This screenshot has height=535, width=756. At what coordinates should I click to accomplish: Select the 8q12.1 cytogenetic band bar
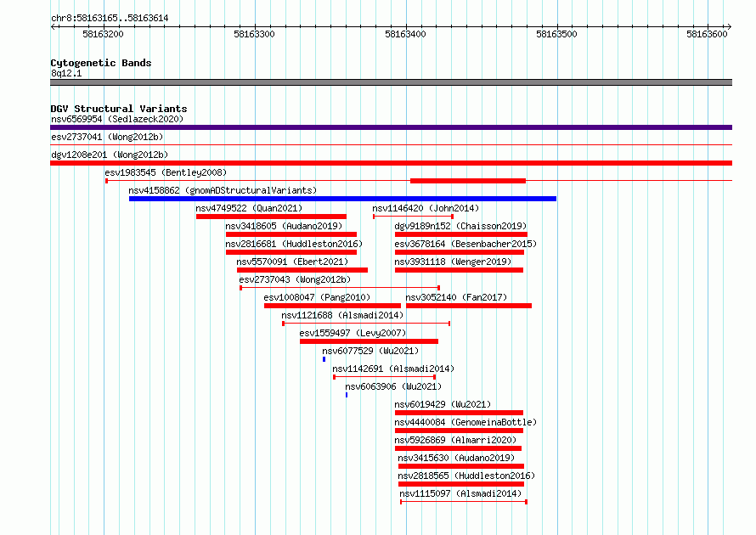click(x=391, y=82)
